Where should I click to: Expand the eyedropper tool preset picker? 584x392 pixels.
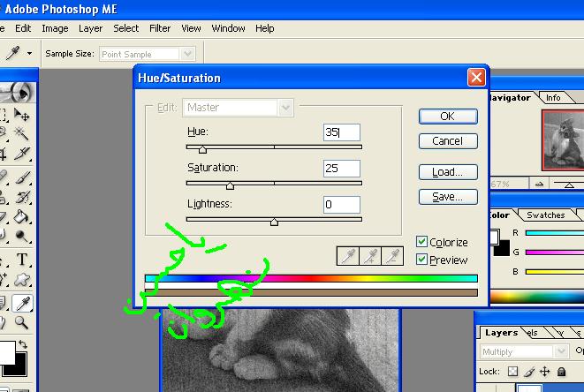tap(29, 54)
